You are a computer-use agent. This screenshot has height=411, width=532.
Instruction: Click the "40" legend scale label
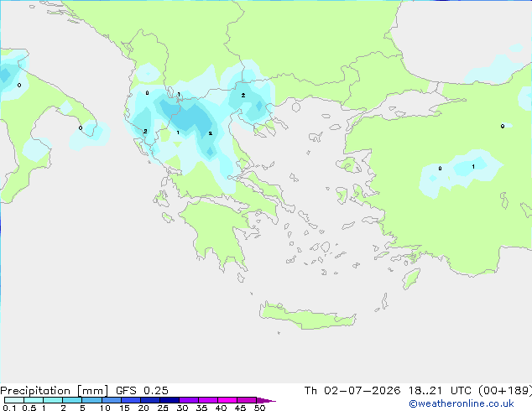point(221,408)
